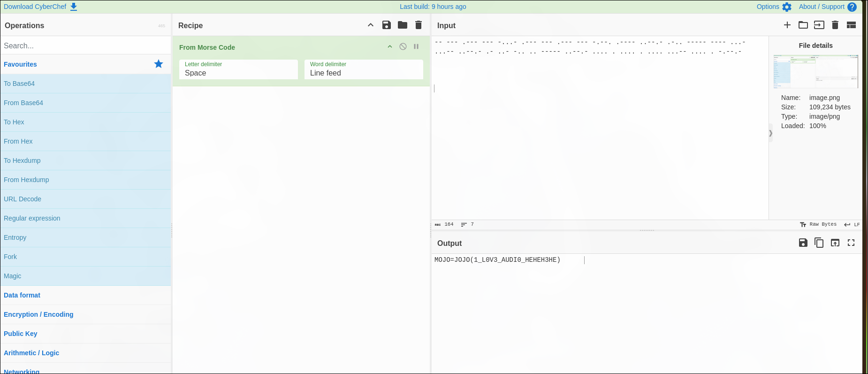Set breakpoint on From Morse Code
Image resolution: width=868 pixels, height=374 pixels.
click(x=416, y=46)
